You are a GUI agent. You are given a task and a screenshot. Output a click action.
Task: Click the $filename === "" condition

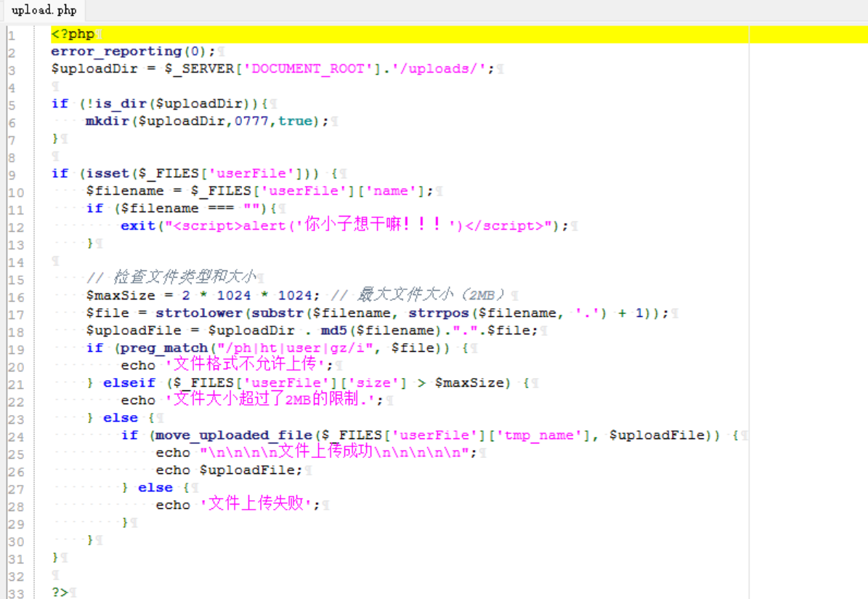coord(190,209)
